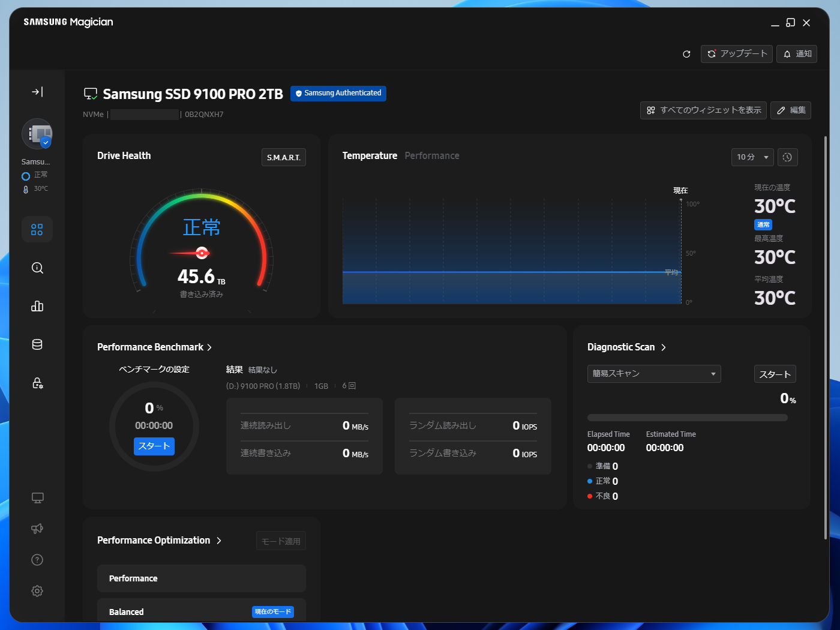840x630 pixels.
Task: Click the アップデート update button
Action: pyautogui.click(x=737, y=54)
